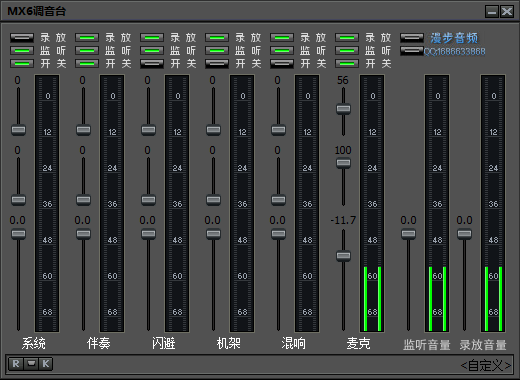The image size is (520, 380).
Task: Disable 监听 for the 混响 channel
Action: point(282,51)
